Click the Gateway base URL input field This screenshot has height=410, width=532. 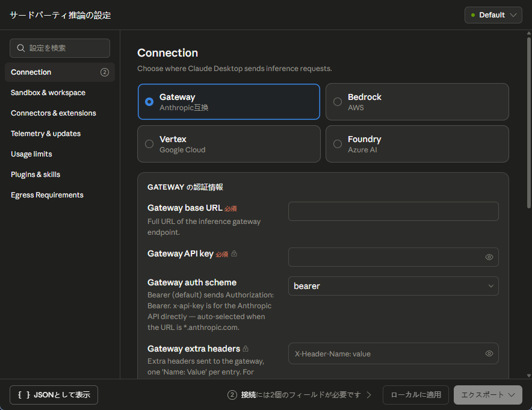click(x=393, y=211)
